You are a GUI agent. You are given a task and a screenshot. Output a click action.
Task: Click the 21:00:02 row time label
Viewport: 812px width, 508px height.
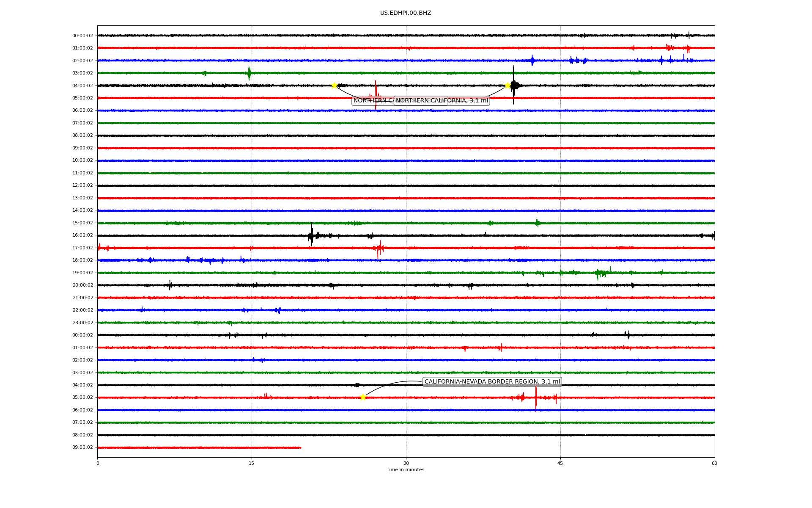click(82, 298)
